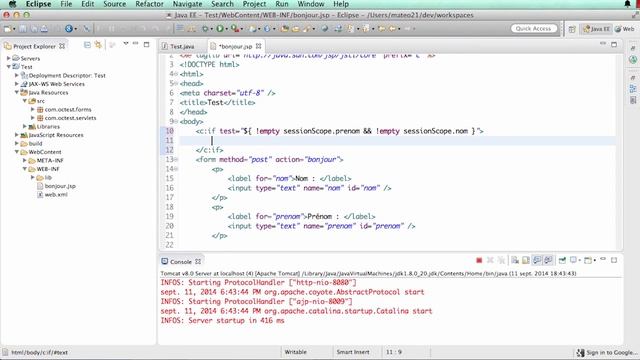Select the WEB-INF folder

pyautogui.click(x=48, y=169)
